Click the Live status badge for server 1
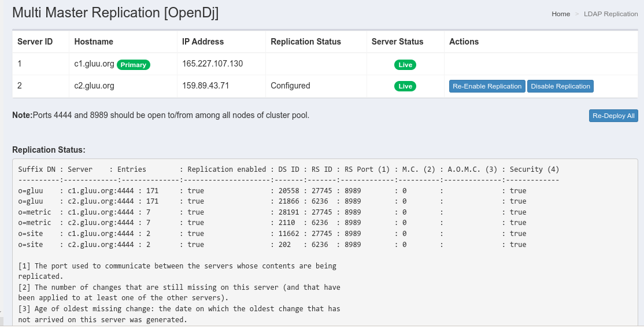644x328 pixels. click(405, 65)
